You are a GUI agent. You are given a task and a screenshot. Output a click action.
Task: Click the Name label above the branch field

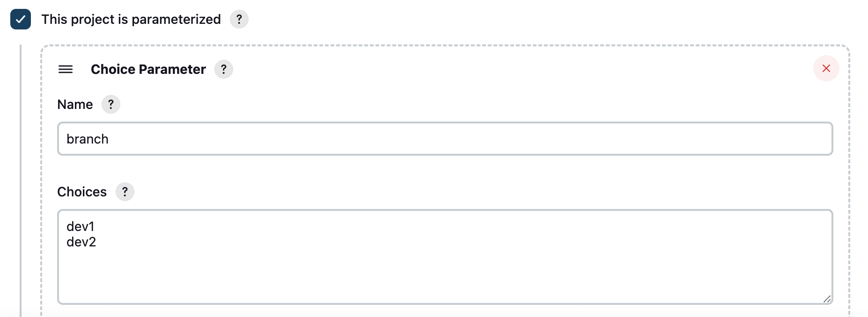coord(74,104)
